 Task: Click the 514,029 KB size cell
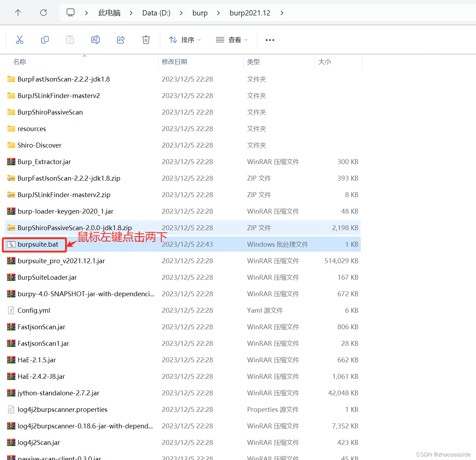click(x=341, y=261)
